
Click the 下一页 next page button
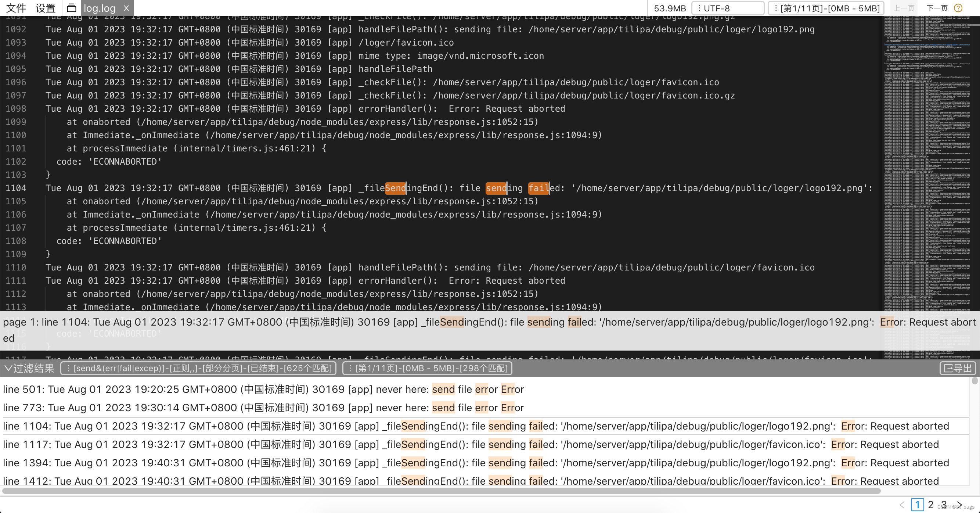937,8
